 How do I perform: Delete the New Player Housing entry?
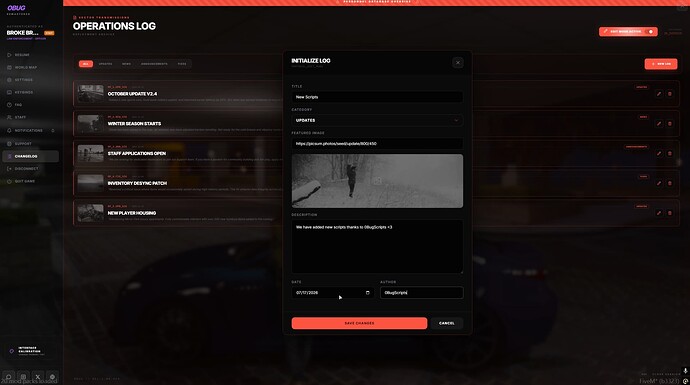click(670, 213)
